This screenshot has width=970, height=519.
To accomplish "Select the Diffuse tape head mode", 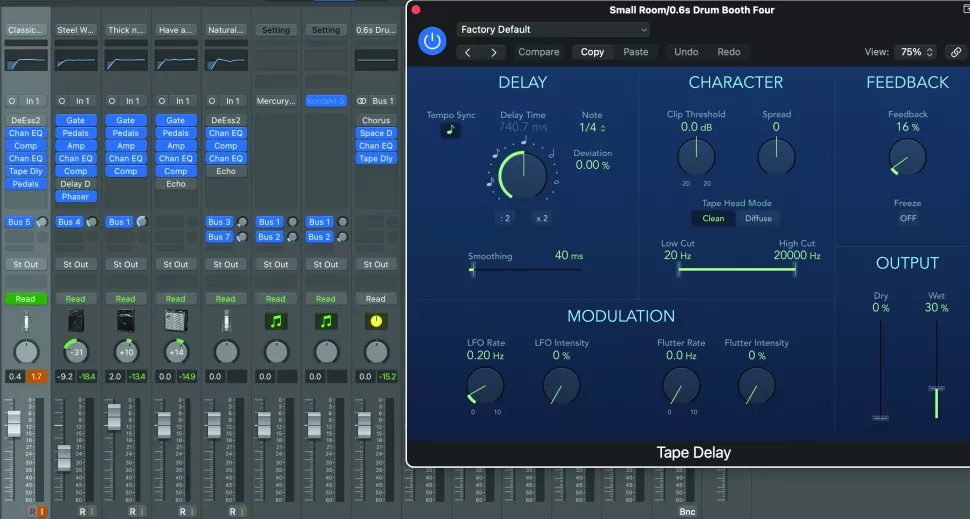I will [x=758, y=218].
